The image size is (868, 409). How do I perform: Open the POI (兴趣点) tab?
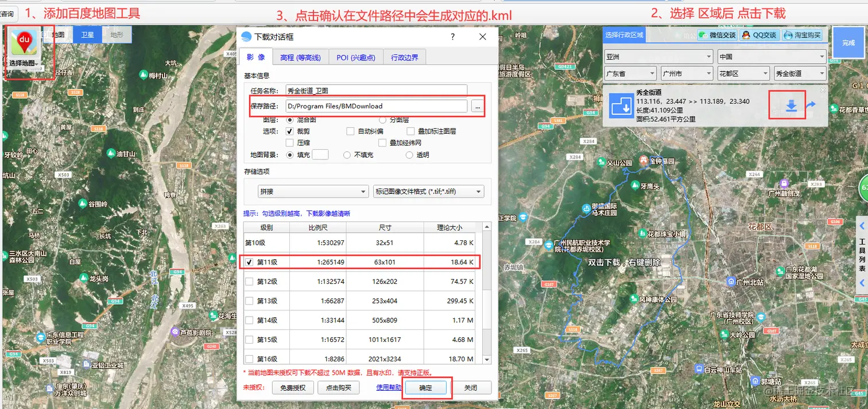point(356,57)
